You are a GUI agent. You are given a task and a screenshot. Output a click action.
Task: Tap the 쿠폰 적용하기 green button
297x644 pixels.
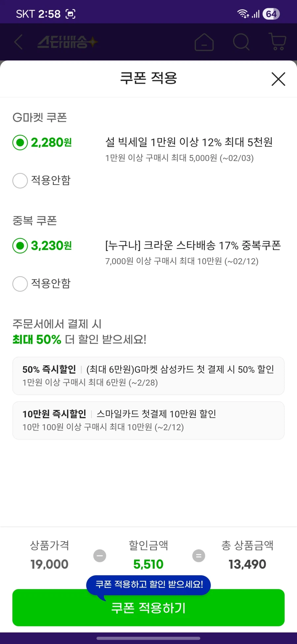click(x=148, y=607)
